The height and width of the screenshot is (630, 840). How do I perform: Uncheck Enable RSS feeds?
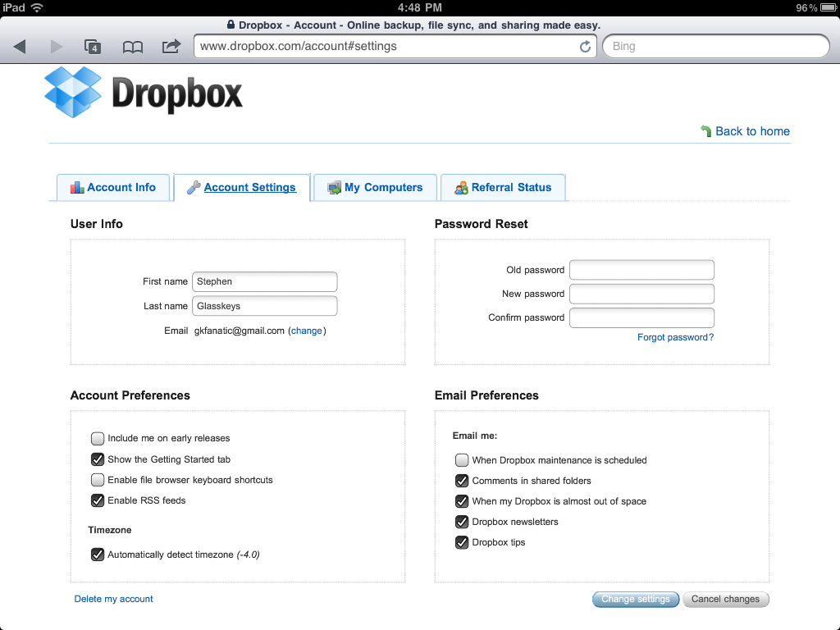(98, 500)
